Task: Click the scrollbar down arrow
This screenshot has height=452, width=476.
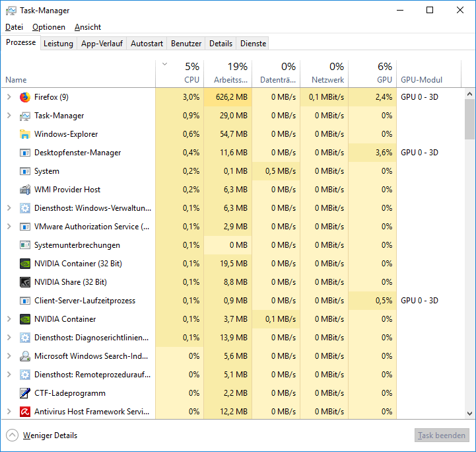Action: (x=469, y=414)
